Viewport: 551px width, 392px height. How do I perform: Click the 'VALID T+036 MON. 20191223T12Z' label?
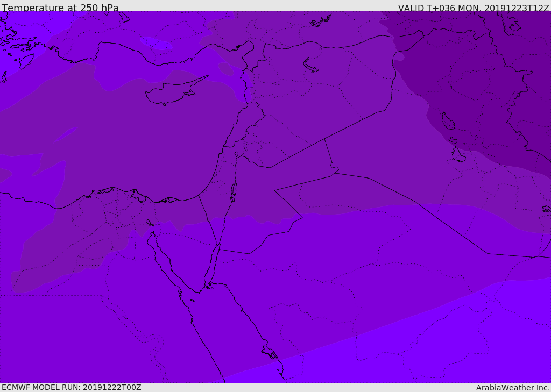pos(474,8)
